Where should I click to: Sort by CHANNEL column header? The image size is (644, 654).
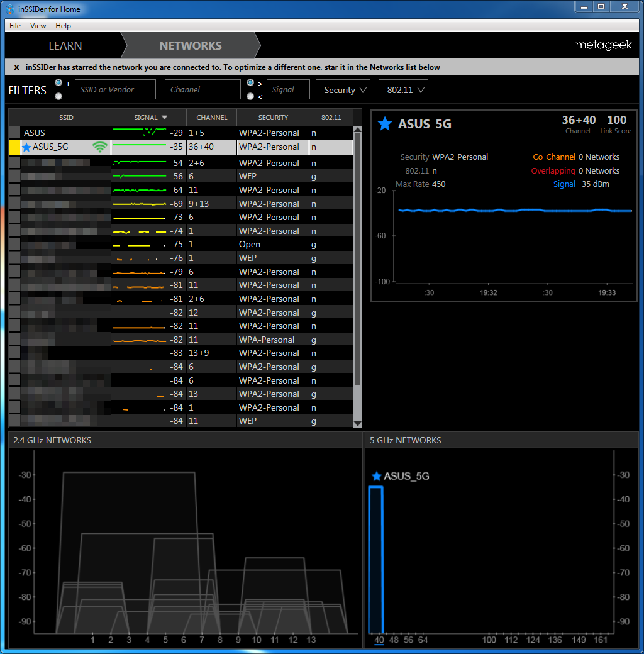coord(211,118)
